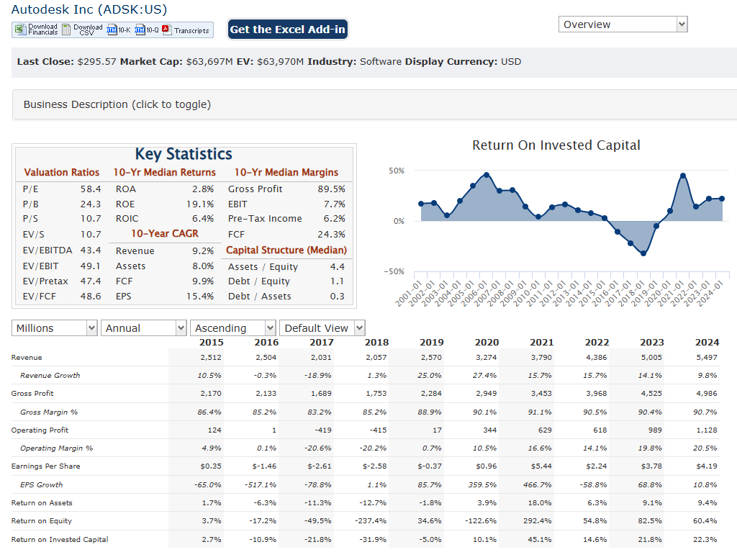Click the Key Statistics panel title
Screen dimensions: 737x560
(x=184, y=154)
